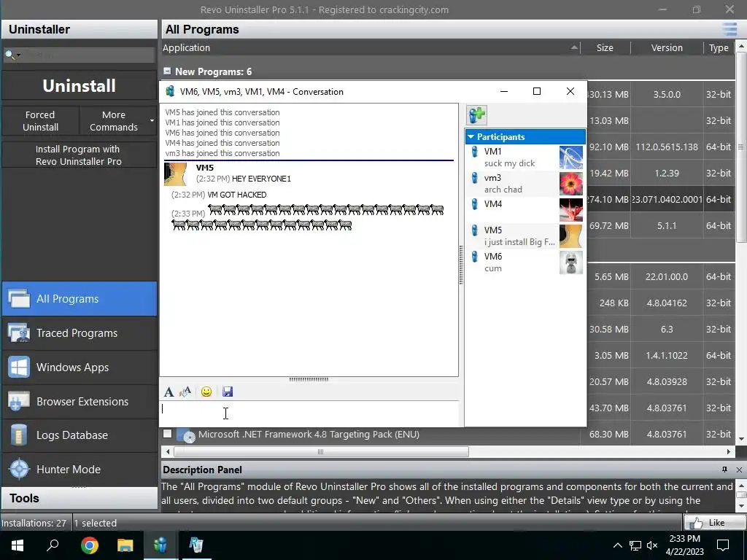The height and width of the screenshot is (560, 747).
Task: Click the Logs Database cylinder icon
Action: [19, 435]
